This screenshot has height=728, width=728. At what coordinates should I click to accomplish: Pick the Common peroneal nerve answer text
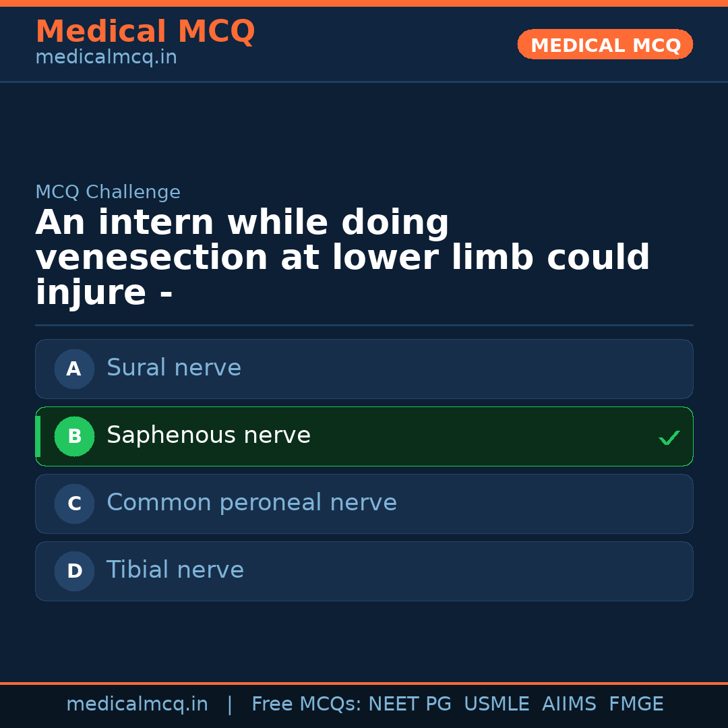[251, 503]
